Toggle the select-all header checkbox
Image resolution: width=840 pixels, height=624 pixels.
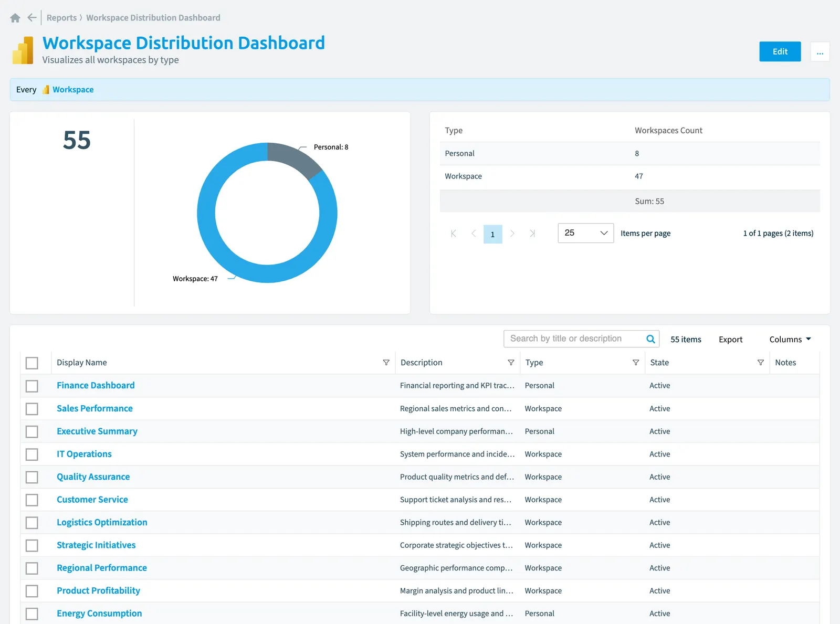click(32, 363)
